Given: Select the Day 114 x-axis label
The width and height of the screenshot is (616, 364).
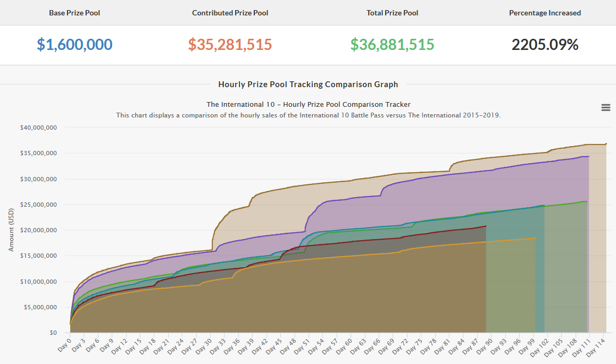Looking at the screenshot, I should tap(595, 345).
